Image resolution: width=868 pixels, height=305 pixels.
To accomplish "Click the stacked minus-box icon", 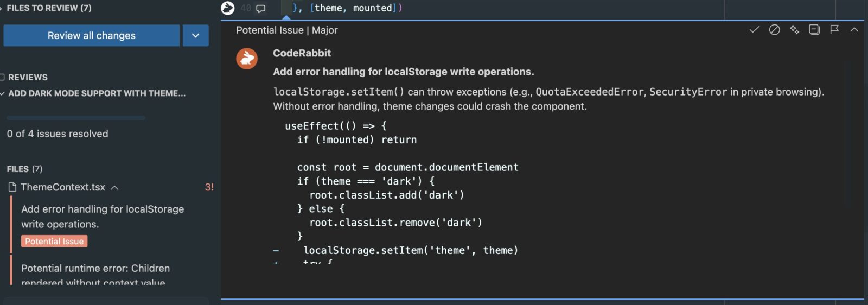I will click(814, 30).
